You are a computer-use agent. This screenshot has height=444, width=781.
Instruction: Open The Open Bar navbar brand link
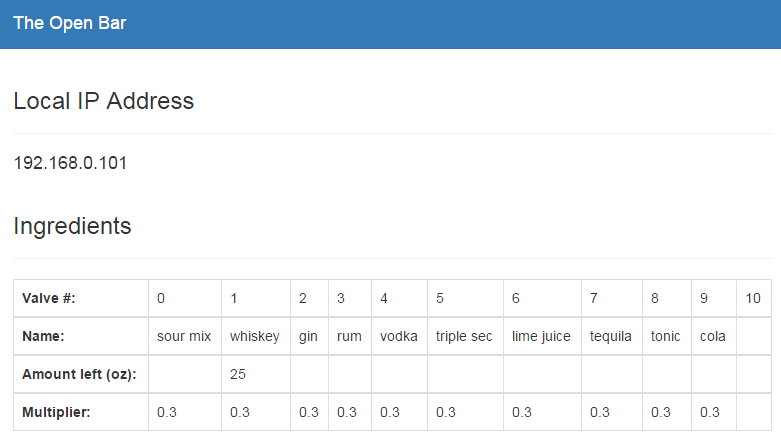click(x=70, y=23)
